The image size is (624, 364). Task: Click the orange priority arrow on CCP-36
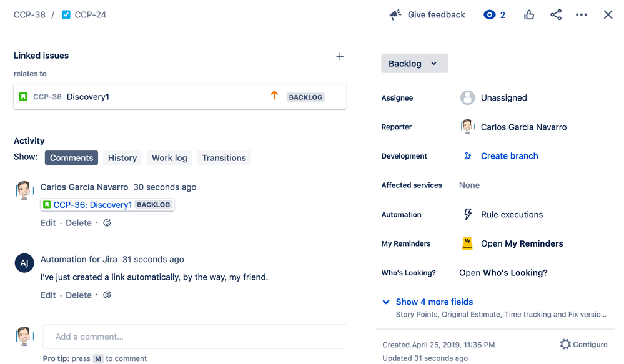point(274,95)
